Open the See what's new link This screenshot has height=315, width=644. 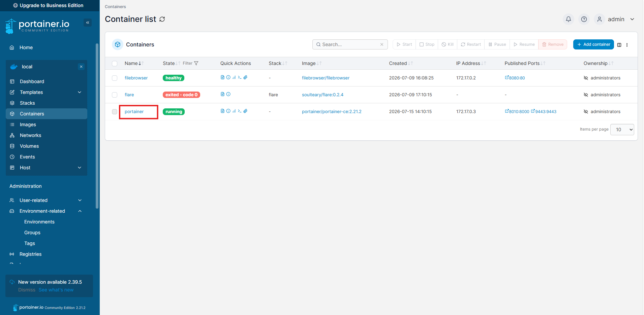pyautogui.click(x=56, y=290)
